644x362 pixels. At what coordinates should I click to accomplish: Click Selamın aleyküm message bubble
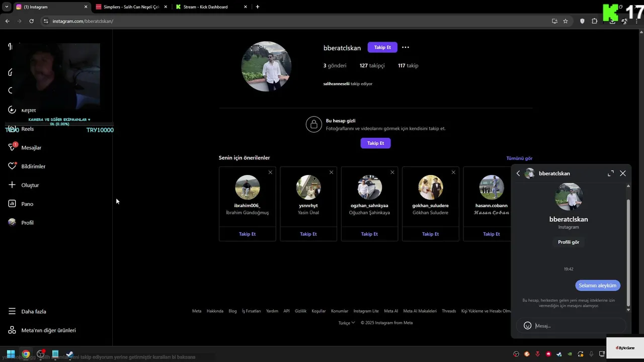point(598,285)
